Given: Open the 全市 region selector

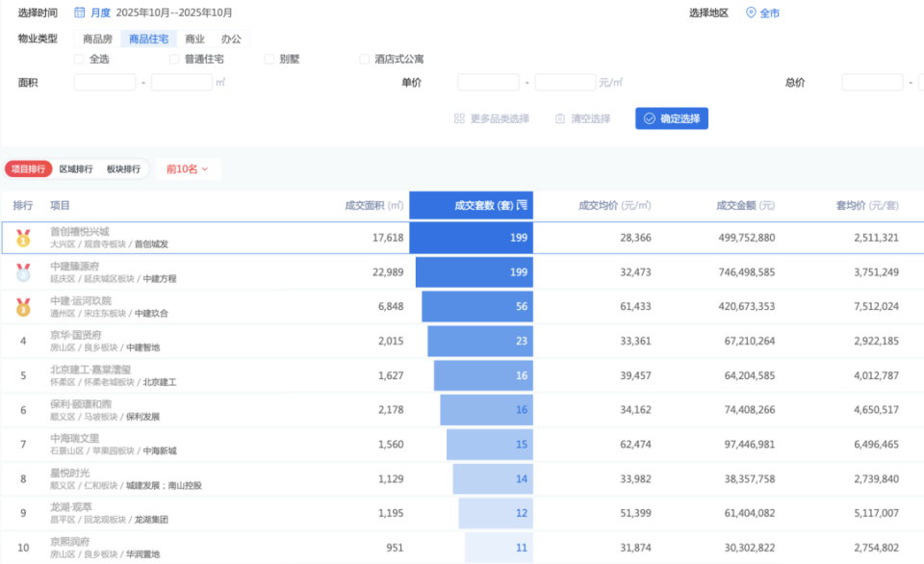Looking at the screenshot, I should [769, 13].
